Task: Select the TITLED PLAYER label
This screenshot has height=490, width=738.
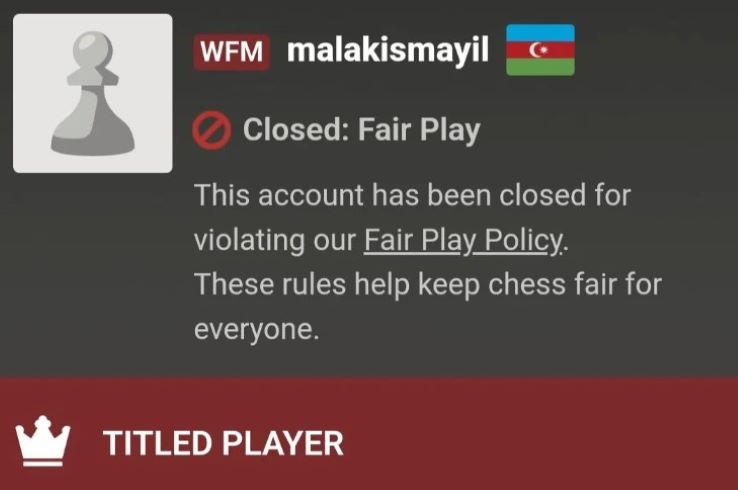Action: click(224, 443)
